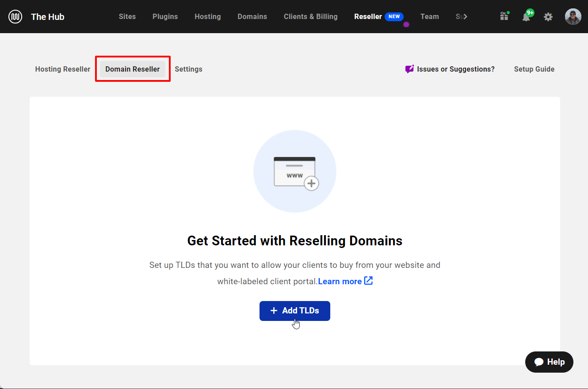Click the purple feedback icon beside Issues or Suggestions
This screenshot has width=588, height=389.
pyautogui.click(x=409, y=69)
